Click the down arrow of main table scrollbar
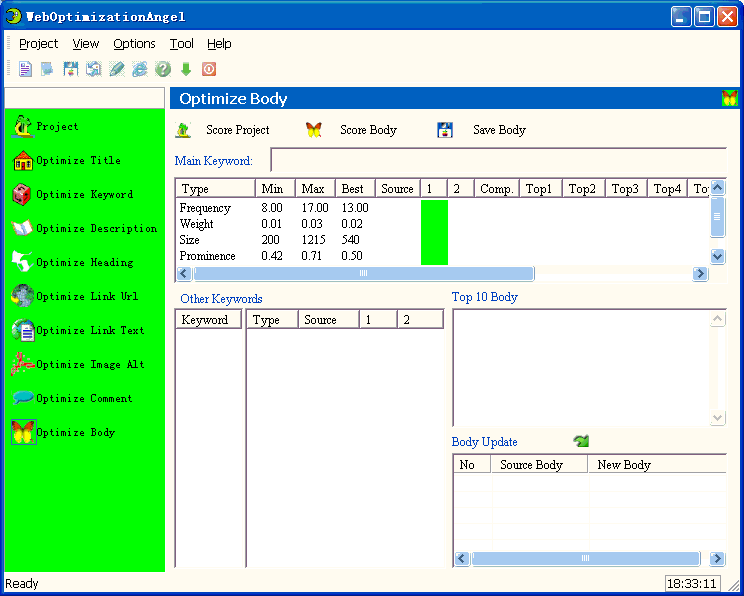 [717, 257]
